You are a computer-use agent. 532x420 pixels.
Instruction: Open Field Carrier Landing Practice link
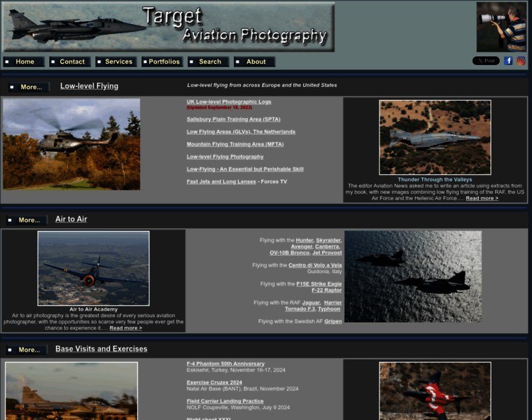click(225, 401)
